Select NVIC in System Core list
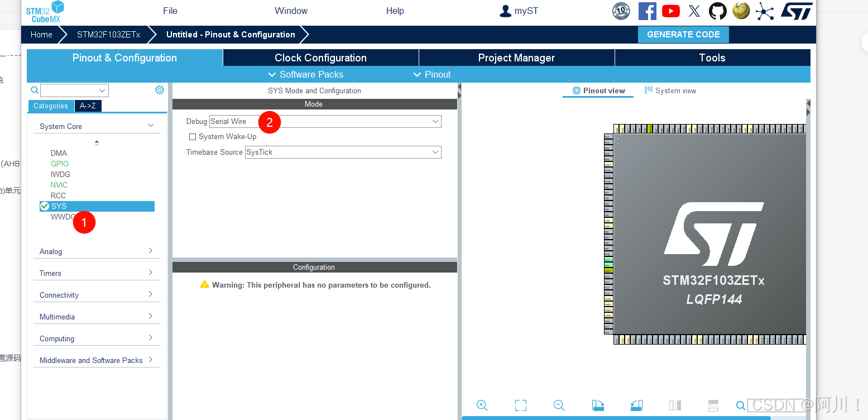868x420 pixels. pyautogui.click(x=59, y=185)
